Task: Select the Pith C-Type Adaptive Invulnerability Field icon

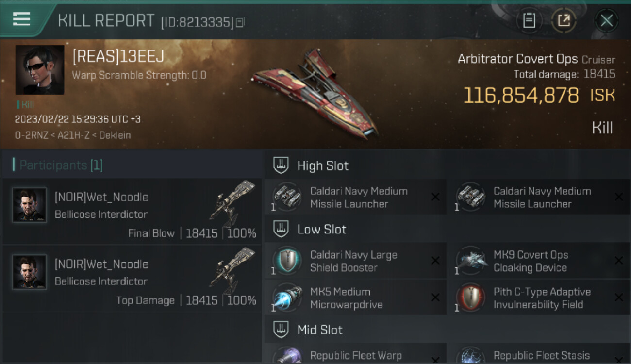Action: (471, 298)
